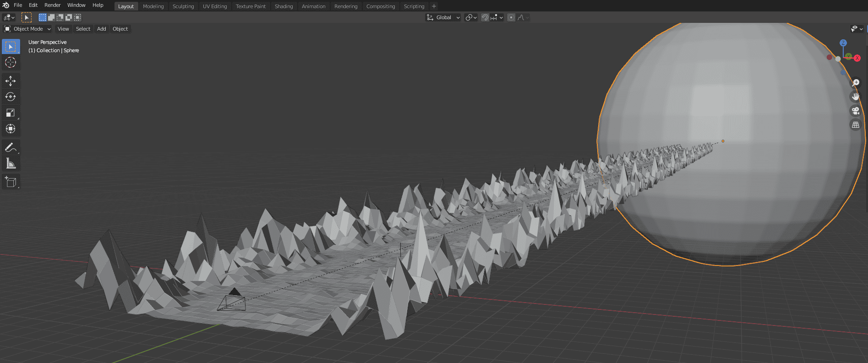868x363 pixels.
Task: Open the transform pivot point dropdown
Action: pos(471,17)
